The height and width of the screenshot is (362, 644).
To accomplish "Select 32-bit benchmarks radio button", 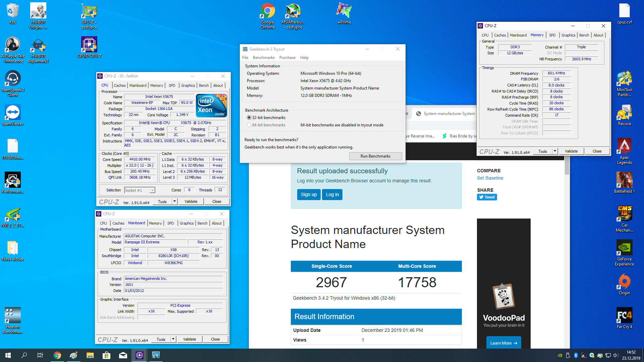I will coord(249,118).
